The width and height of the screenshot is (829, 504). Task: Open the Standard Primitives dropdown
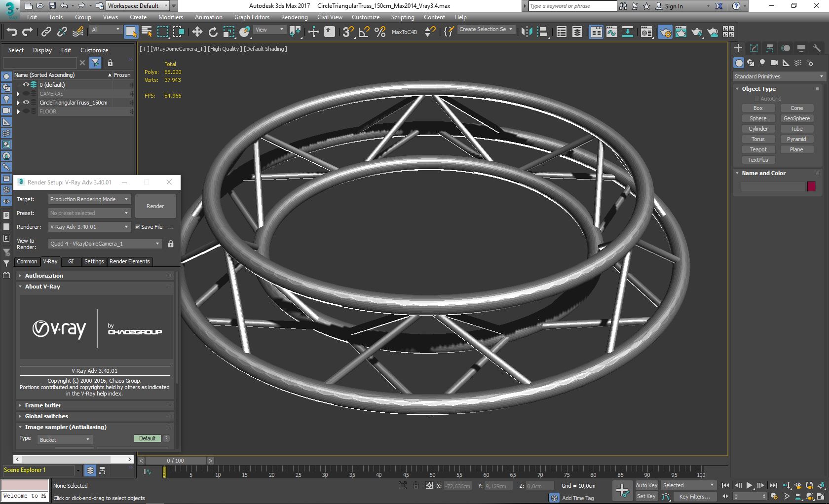(778, 76)
